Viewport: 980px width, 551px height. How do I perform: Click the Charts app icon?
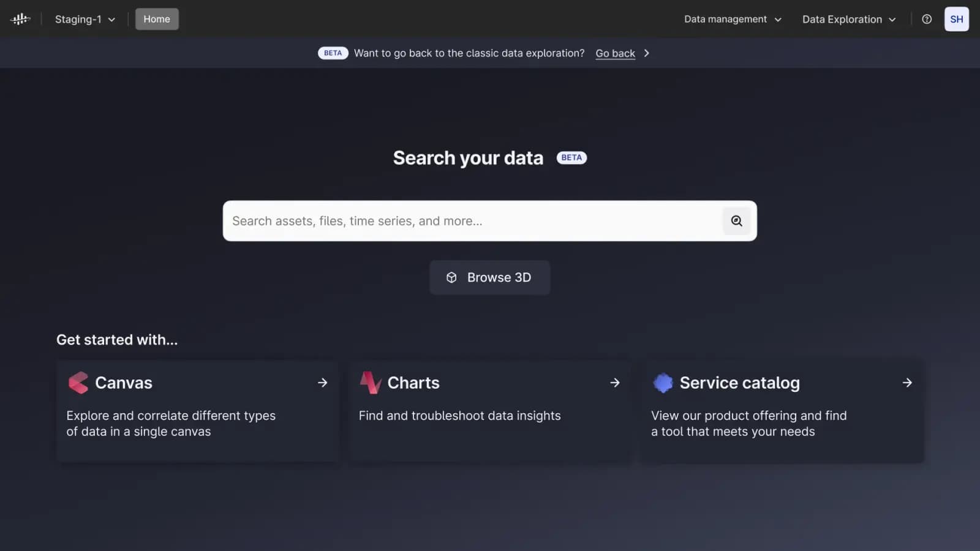coord(370,383)
